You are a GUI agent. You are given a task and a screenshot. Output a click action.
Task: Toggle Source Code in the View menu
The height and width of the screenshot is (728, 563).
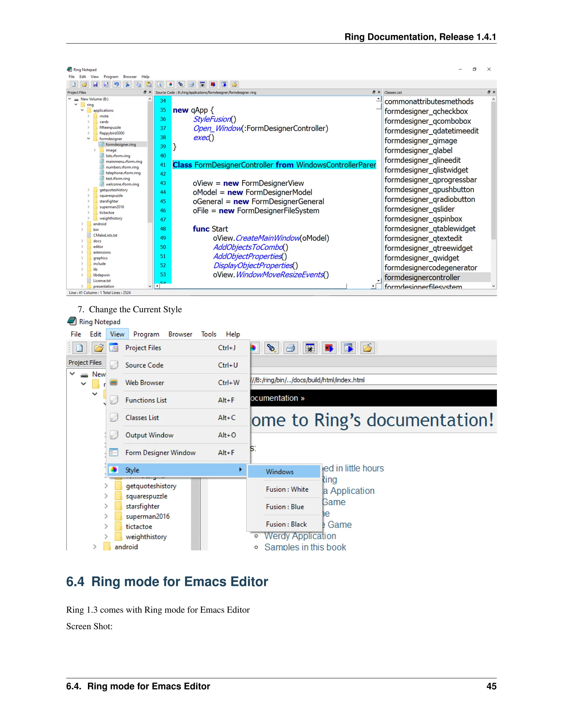[144, 365]
